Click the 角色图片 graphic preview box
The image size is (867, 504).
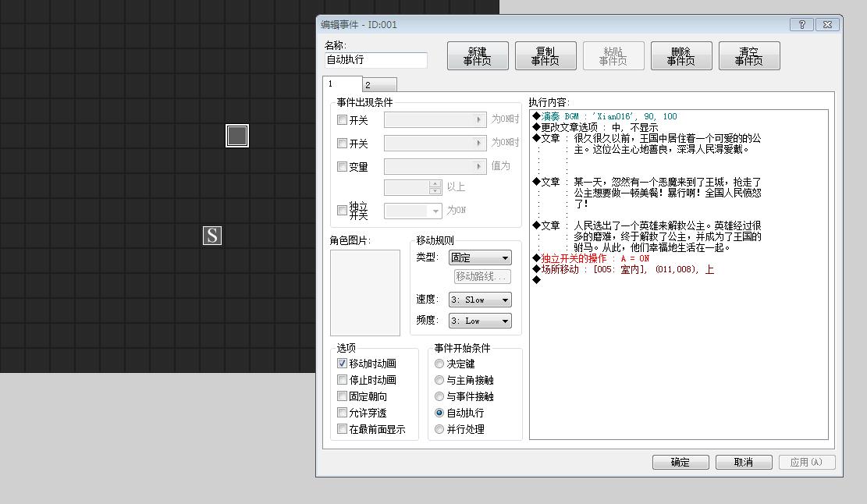tap(365, 293)
